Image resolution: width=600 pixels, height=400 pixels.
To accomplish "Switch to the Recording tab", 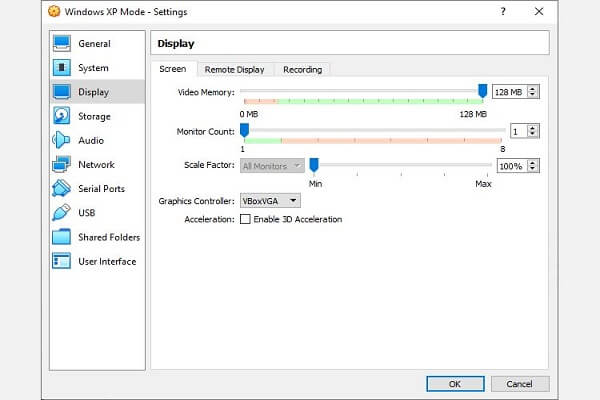I will pyautogui.click(x=302, y=70).
